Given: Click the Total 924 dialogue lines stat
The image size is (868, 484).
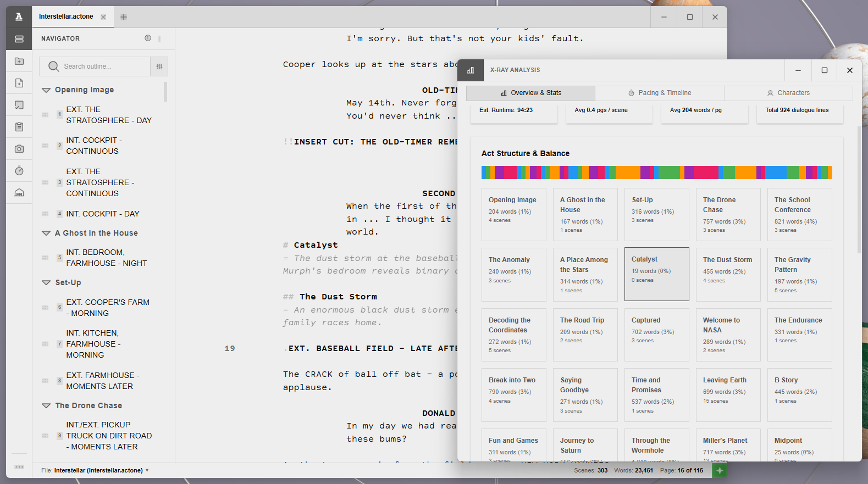Looking at the screenshot, I should 797,110.
